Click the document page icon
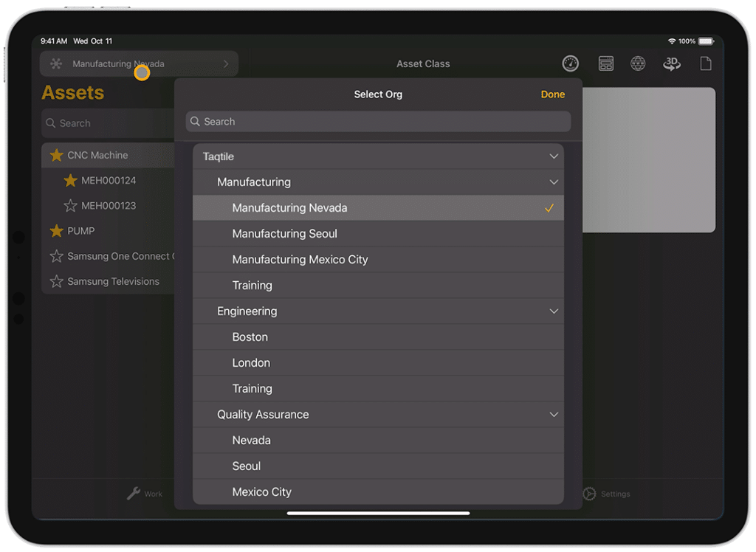The width and height of the screenshot is (756, 552). click(705, 64)
